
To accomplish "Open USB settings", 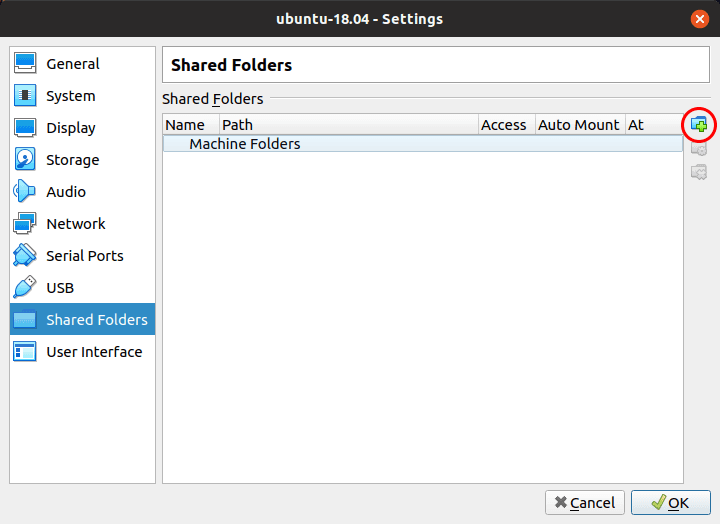I will [x=82, y=287].
